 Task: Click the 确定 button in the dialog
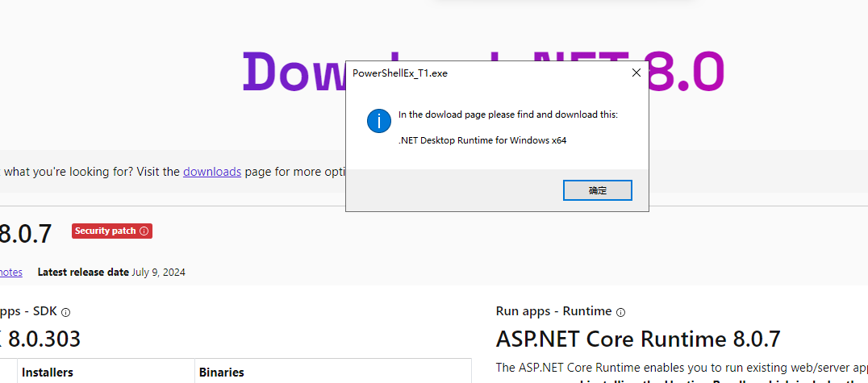coord(597,190)
